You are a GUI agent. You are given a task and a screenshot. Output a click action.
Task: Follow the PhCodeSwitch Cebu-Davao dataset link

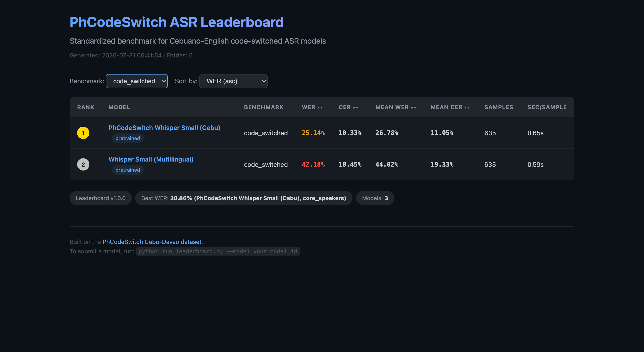[x=152, y=242]
